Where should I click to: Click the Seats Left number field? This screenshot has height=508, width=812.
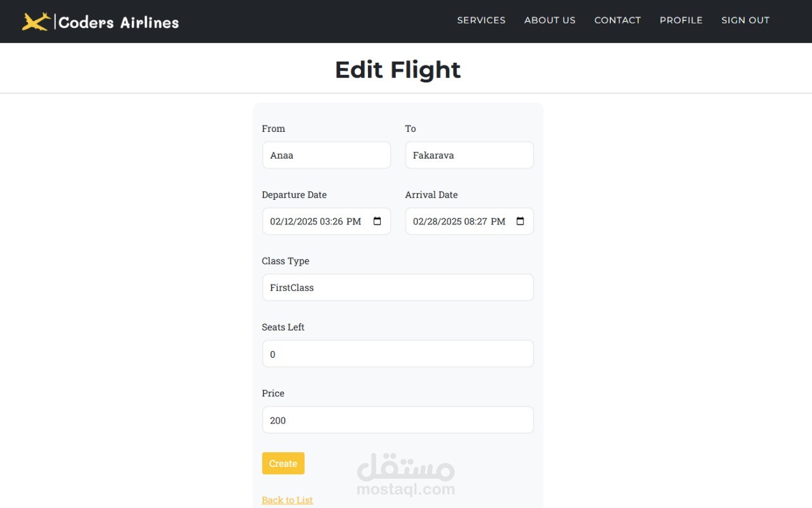coord(398,354)
